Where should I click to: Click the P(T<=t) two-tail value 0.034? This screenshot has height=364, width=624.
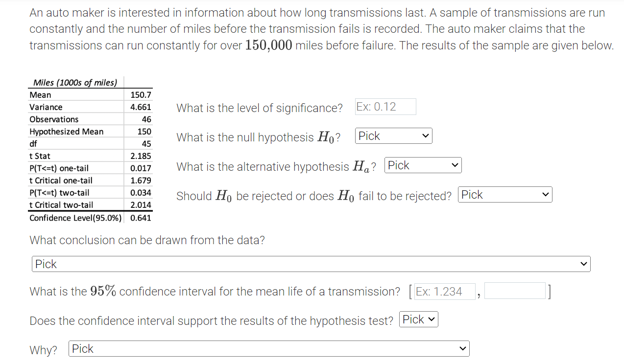click(141, 193)
